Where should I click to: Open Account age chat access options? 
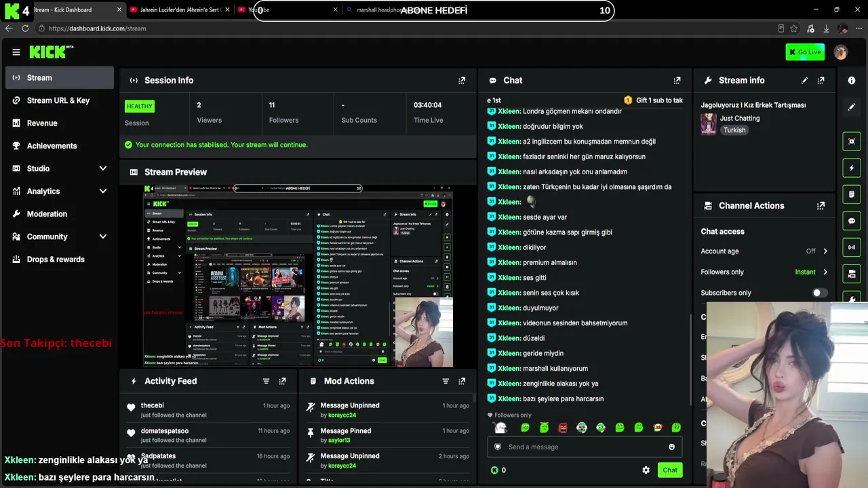pyautogui.click(x=764, y=251)
